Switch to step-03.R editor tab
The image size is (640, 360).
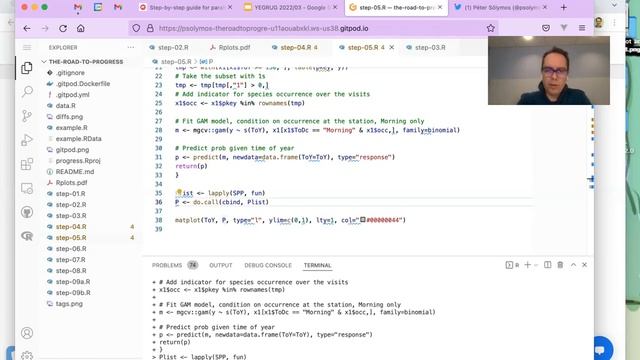click(426, 48)
